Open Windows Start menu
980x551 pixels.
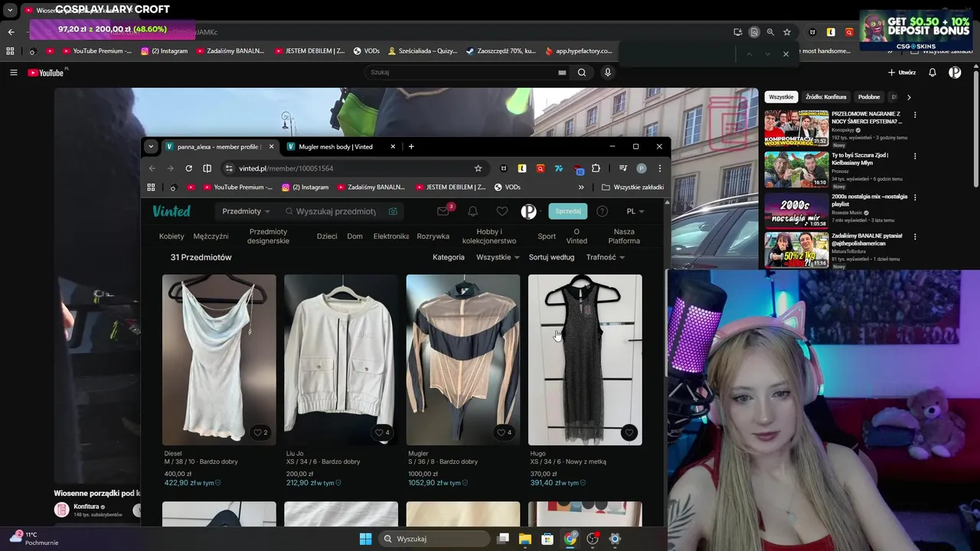pos(365,539)
